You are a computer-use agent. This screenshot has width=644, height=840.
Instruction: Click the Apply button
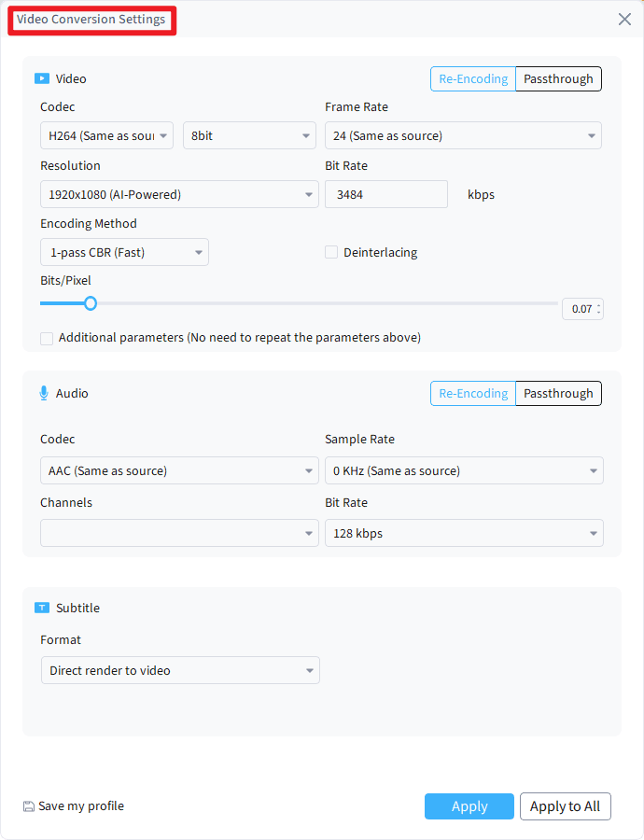tap(469, 805)
